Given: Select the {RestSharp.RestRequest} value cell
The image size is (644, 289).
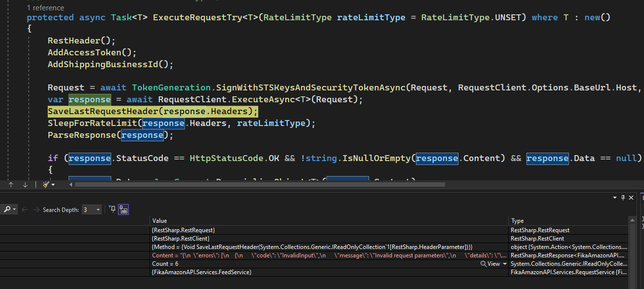Looking at the screenshot, I should (x=329, y=230).
